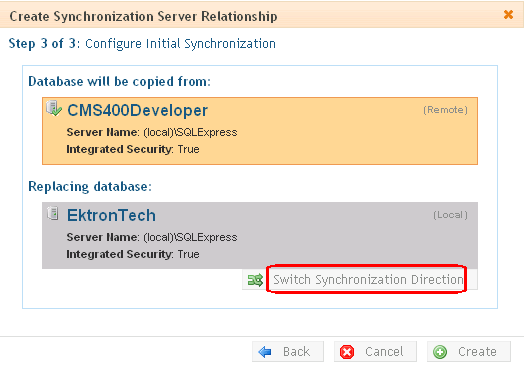Viewport: 524px width, 365px height.
Task: Click the blue back arrow icon
Action: [x=265, y=352]
